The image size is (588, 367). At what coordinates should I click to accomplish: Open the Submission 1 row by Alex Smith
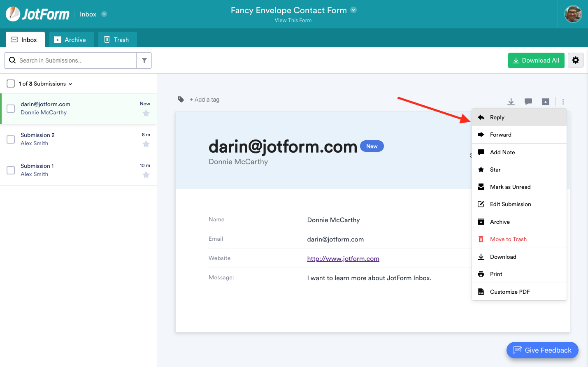point(79,170)
